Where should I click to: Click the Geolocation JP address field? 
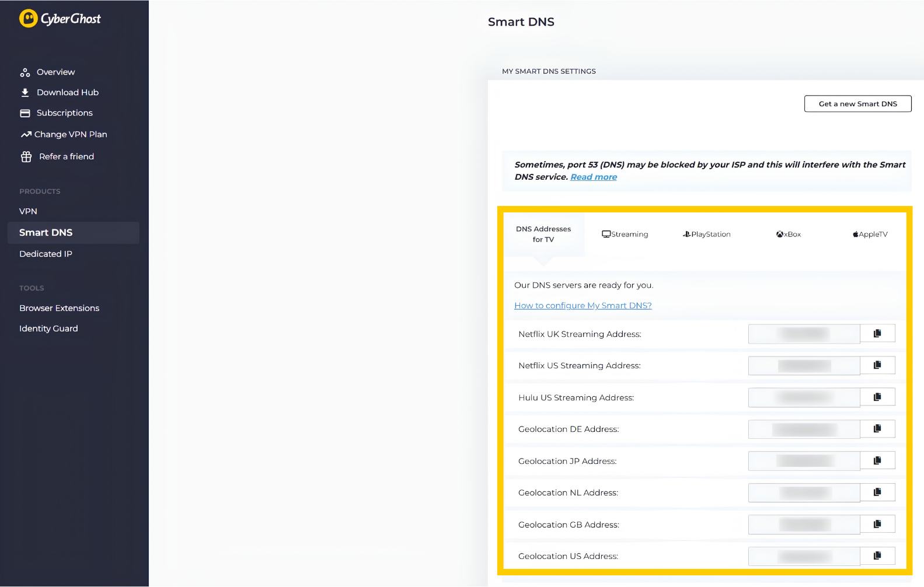(x=804, y=461)
